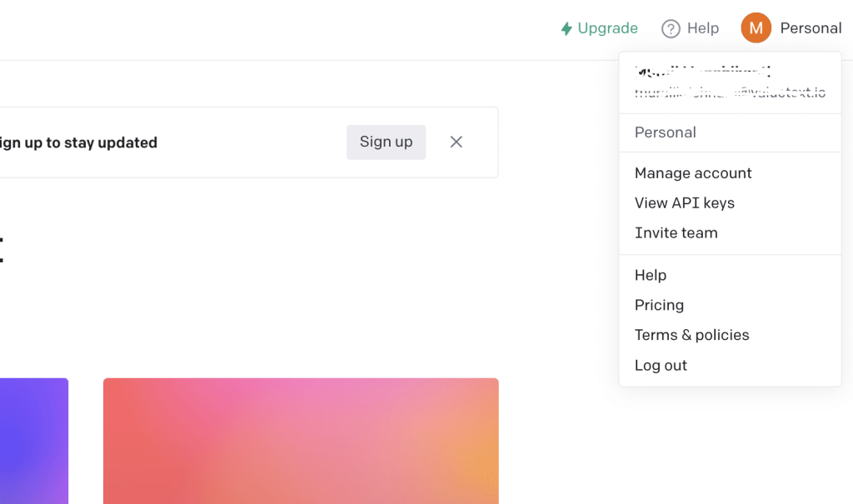Screen dimensions: 853x504
Task: Go to Pricing from the account menu
Action: (659, 305)
